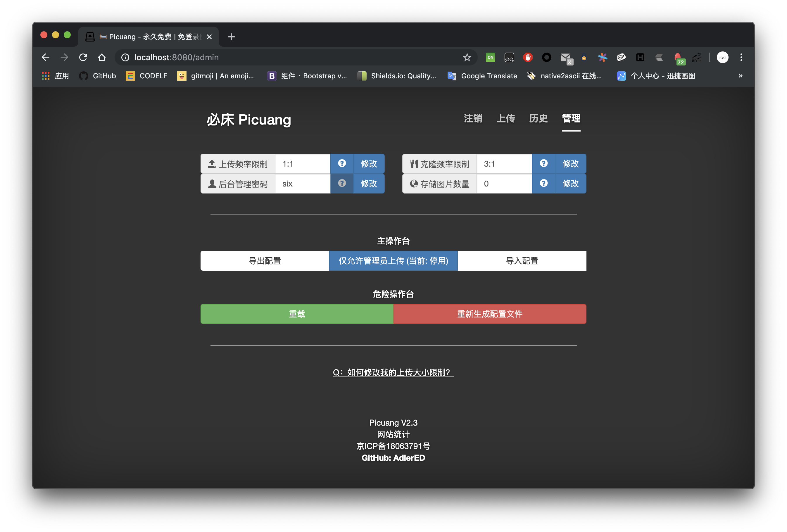The height and width of the screenshot is (532, 787).
Task: Click the 导入配置 button
Action: [x=522, y=261]
